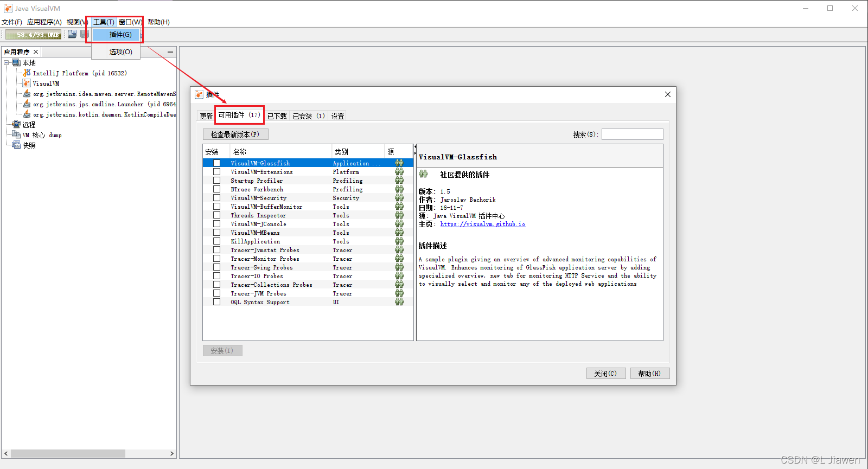Check the VisualVM-BufferMonitor install checkbox
Viewport: 868px width, 469px height.
216,206
